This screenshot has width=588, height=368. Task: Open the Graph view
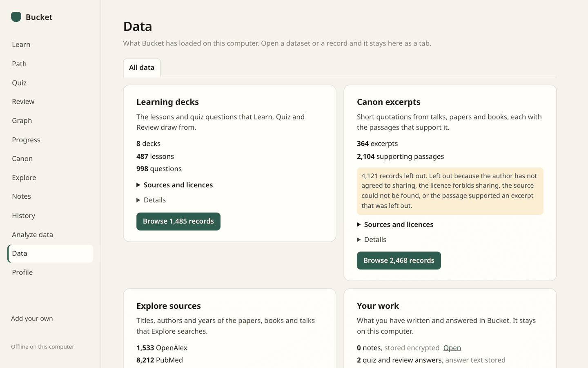50,121
